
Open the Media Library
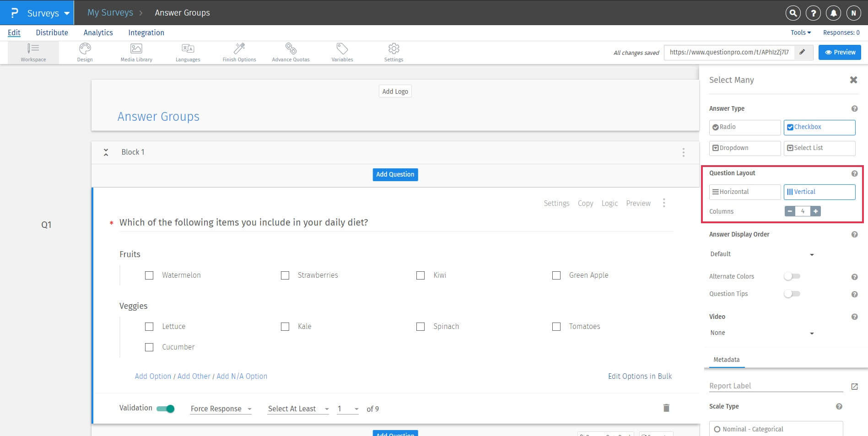click(x=136, y=52)
